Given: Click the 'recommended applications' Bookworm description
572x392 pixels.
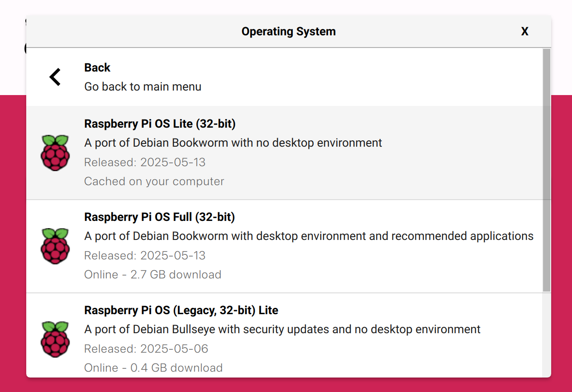Looking at the screenshot, I should (x=309, y=236).
